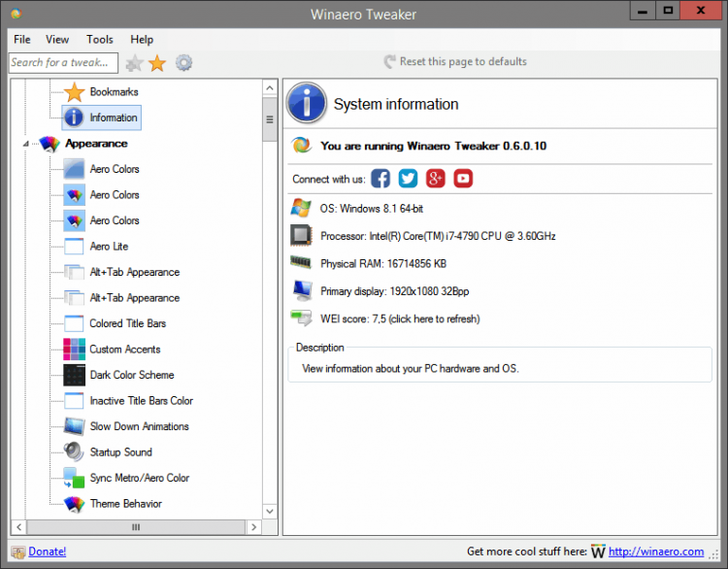Select the Dark Color Scheme icon
Image resolution: width=728 pixels, height=569 pixels.
click(x=75, y=375)
